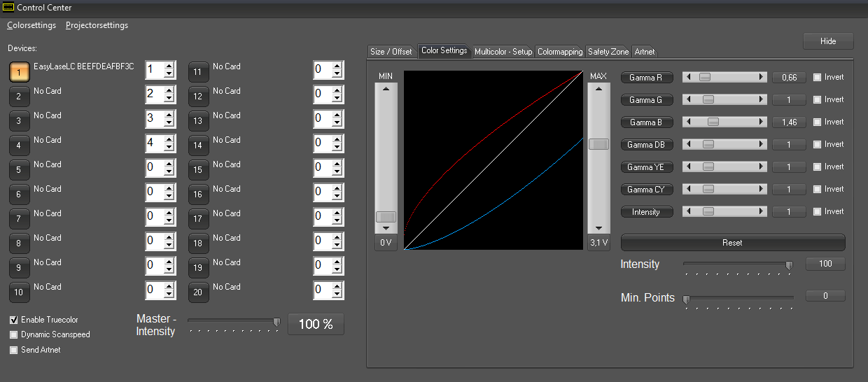Click device slot button 5
Image resolution: width=868 pixels, height=382 pixels.
19,169
